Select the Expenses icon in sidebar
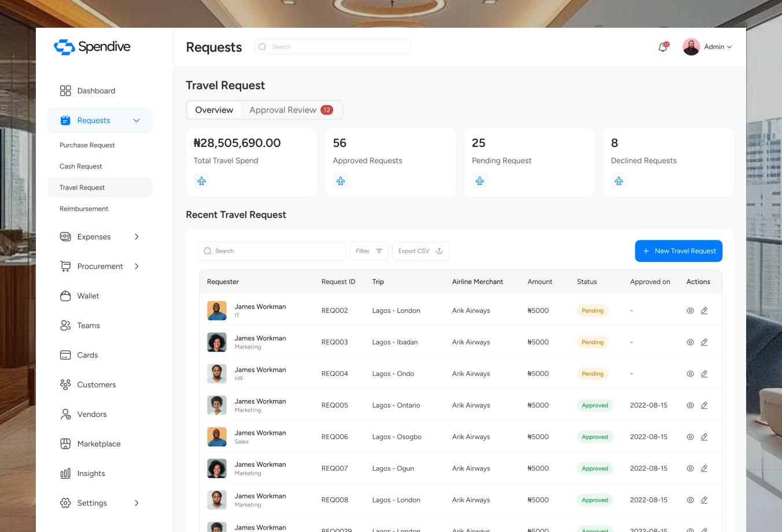The width and height of the screenshot is (782, 532). click(x=65, y=237)
